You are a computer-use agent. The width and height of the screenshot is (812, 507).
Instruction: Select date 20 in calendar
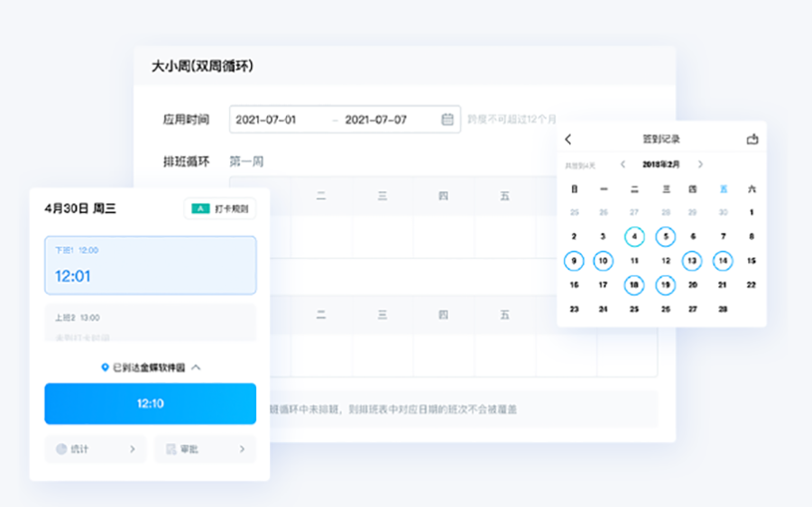tap(692, 285)
